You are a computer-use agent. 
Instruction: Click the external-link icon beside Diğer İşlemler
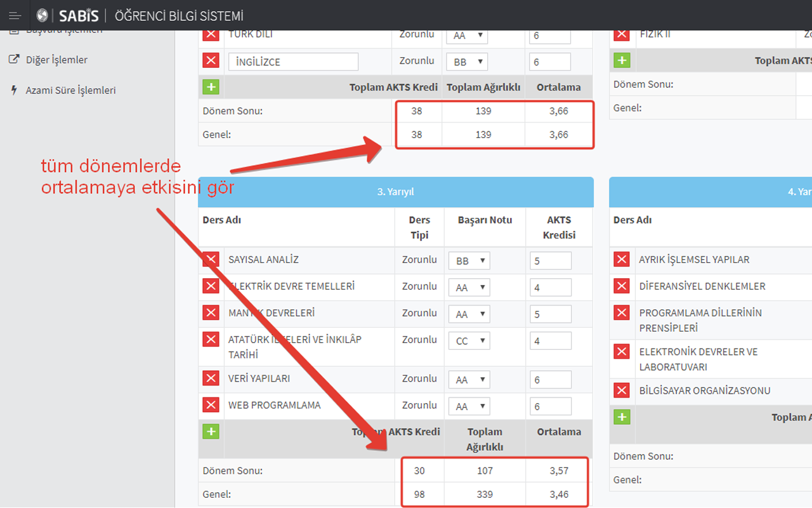tap(14, 60)
